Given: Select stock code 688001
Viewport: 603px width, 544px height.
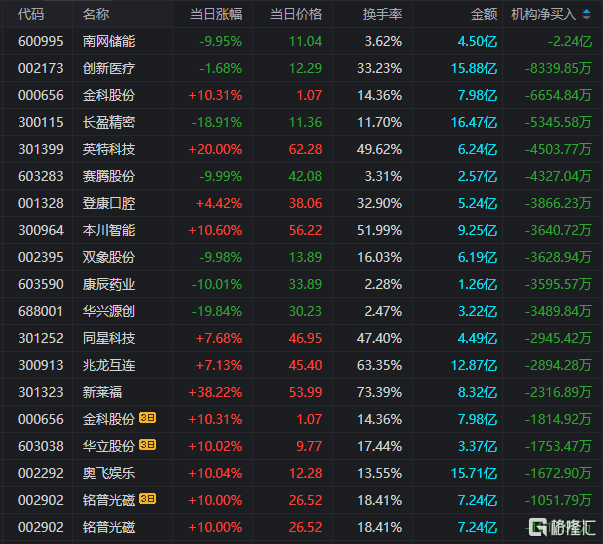Looking at the screenshot, I should point(41,311).
